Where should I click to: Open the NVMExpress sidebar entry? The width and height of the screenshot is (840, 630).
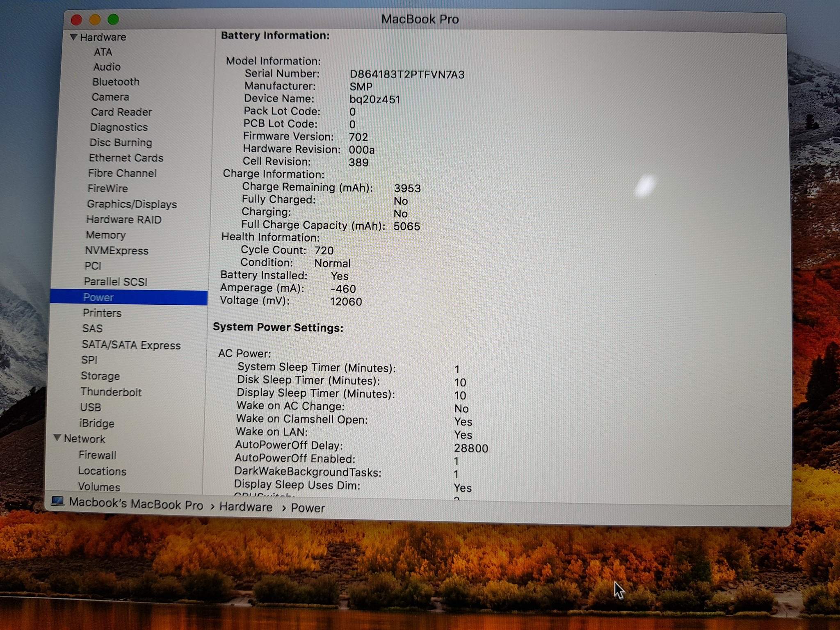(x=116, y=251)
